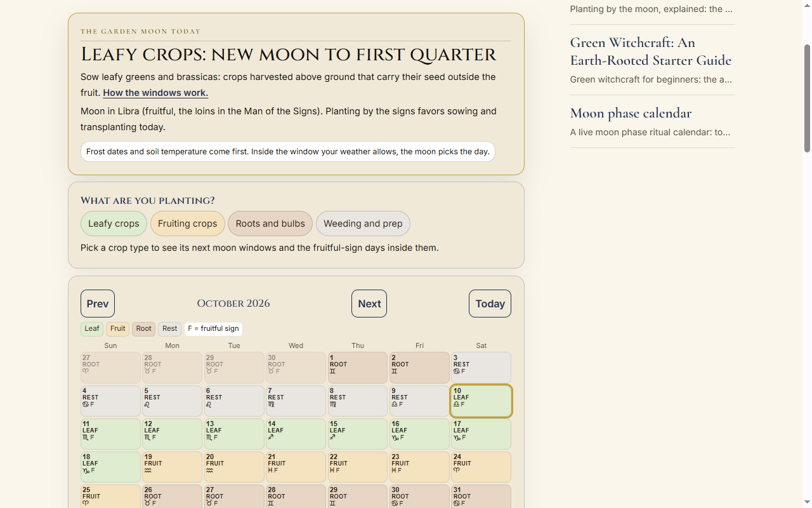
Task: Click the highlighted October 10 Leaf day
Action: 481,401
